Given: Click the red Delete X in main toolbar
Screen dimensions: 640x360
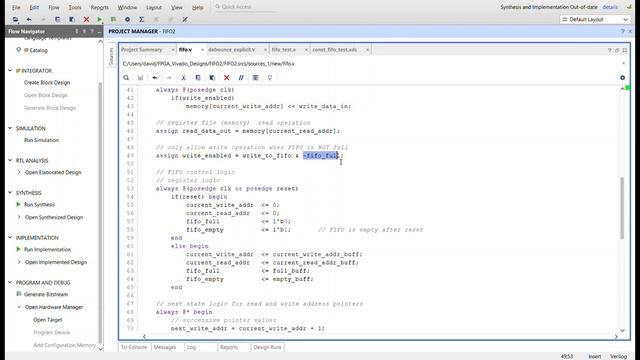Looking at the screenshot, I should click(x=86, y=19).
